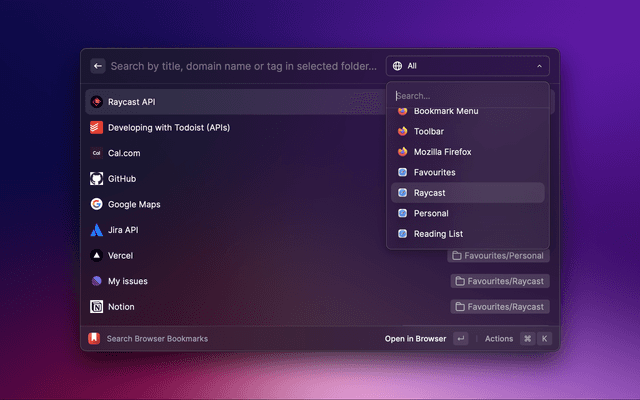Click the Vercel triangle icon
Screen dimensions: 640x400
[x=97, y=255]
